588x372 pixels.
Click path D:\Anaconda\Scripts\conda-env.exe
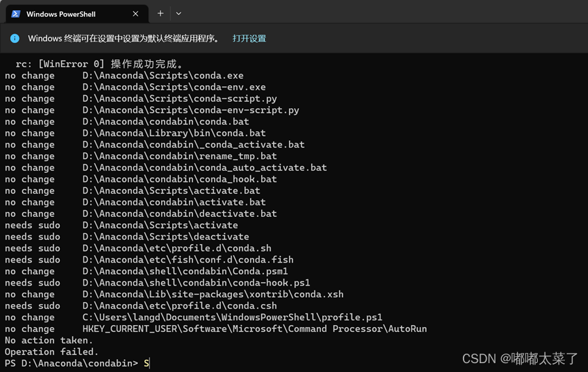pos(174,87)
